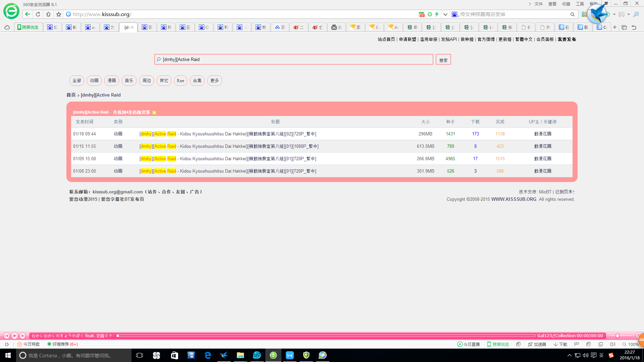Screen dimensions: 644x362
Task: Reload the page with refresh icon
Action: [x=38, y=14]
